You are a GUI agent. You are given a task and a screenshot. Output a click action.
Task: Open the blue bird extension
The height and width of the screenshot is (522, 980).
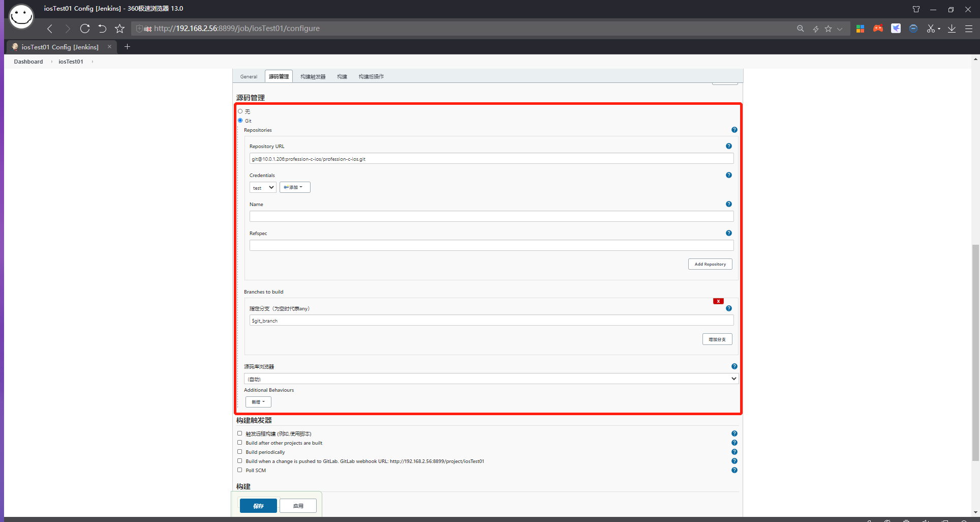pyautogui.click(x=896, y=28)
